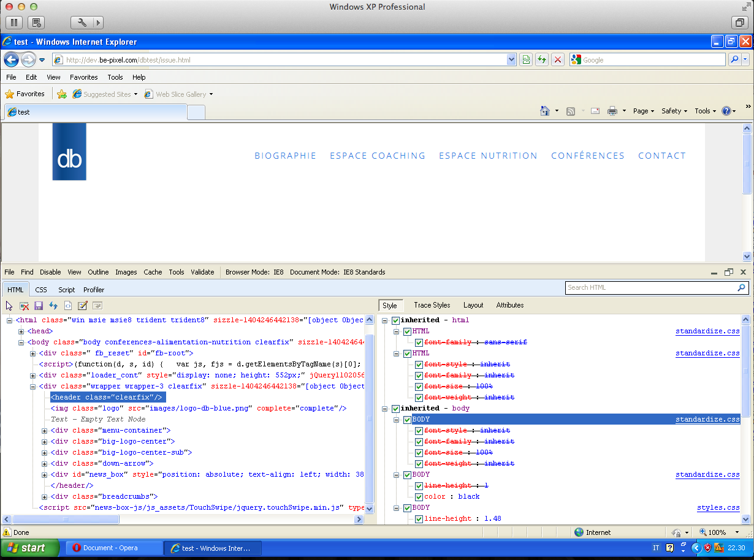Disable the line-height 1.48 property checkbox

pyautogui.click(x=419, y=519)
